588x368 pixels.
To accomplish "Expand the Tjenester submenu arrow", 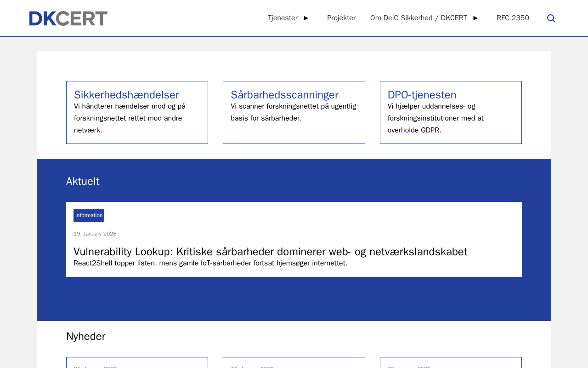I will [x=306, y=18].
